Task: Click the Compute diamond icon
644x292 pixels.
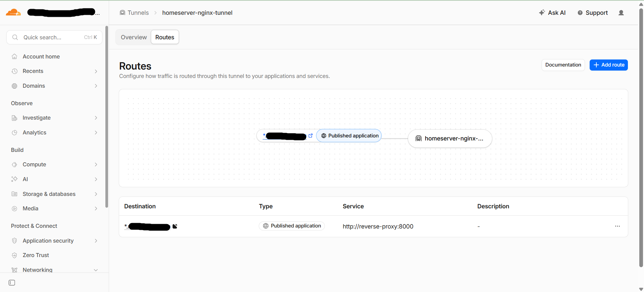Action: point(14,165)
